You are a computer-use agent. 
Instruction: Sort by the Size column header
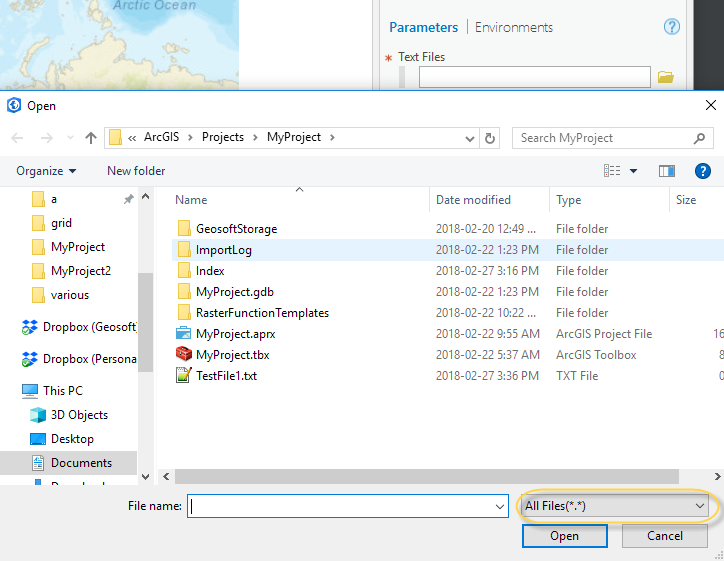pos(686,200)
